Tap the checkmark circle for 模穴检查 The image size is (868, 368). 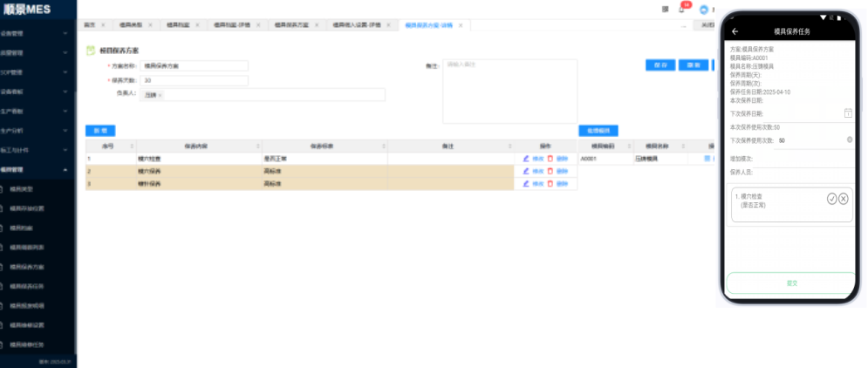pyautogui.click(x=831, y=199)
